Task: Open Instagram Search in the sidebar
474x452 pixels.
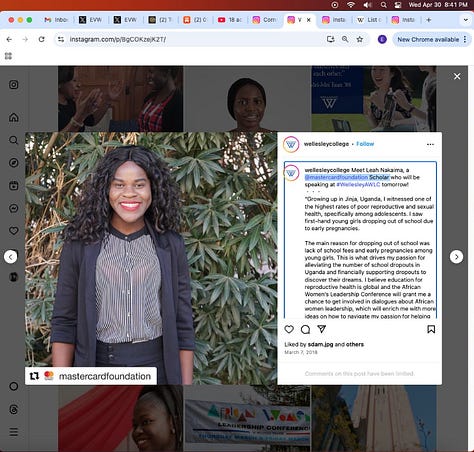Action: pyautogui.click(x=14, y=140)
